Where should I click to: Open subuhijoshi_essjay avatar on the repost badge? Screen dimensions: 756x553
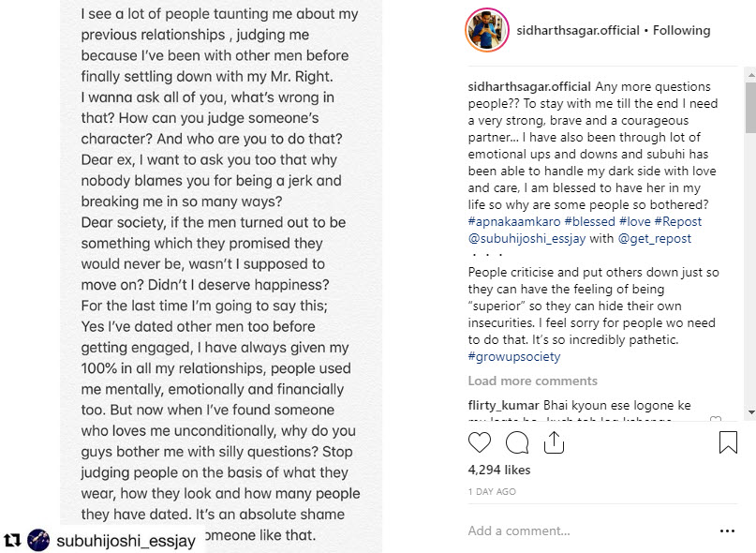pos(38,540)
